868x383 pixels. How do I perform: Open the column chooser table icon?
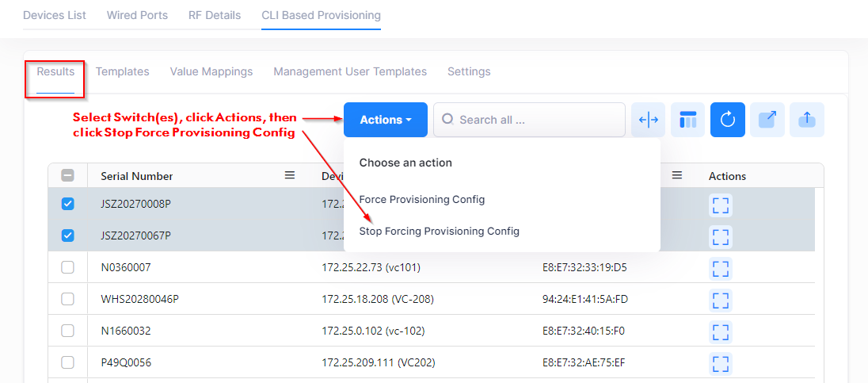point(687,120)
